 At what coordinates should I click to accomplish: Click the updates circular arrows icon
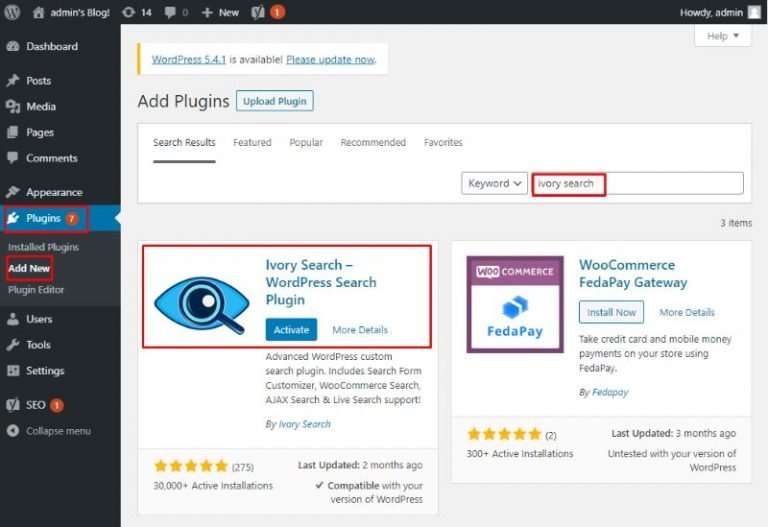(128, 12)
